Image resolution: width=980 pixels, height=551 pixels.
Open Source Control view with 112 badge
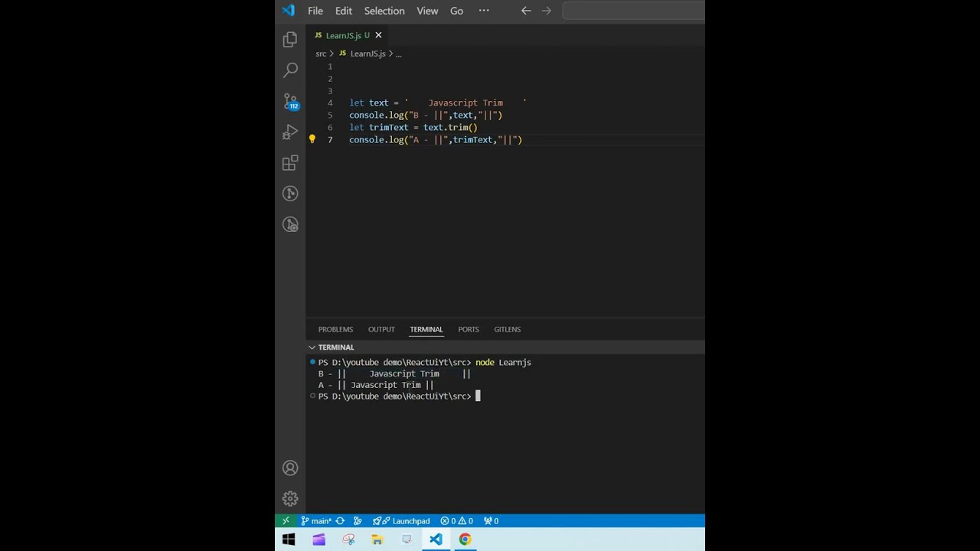click(290, 101)
